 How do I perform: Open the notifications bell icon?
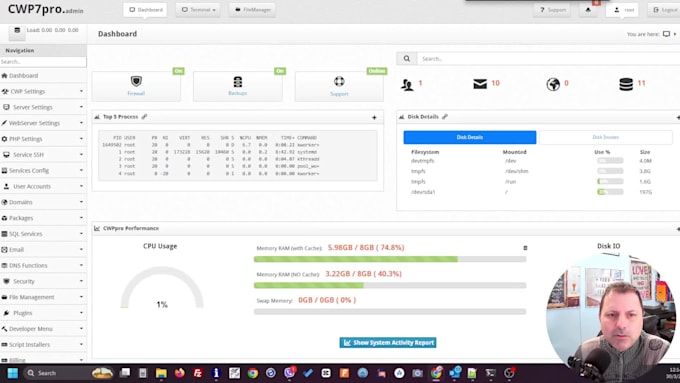(588, 10)
